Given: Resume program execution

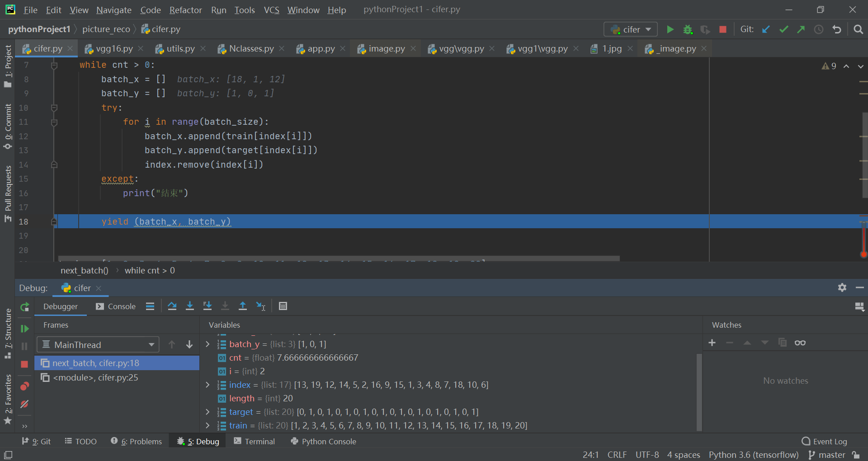Looking at the screenshot, I should click(24, 329).
